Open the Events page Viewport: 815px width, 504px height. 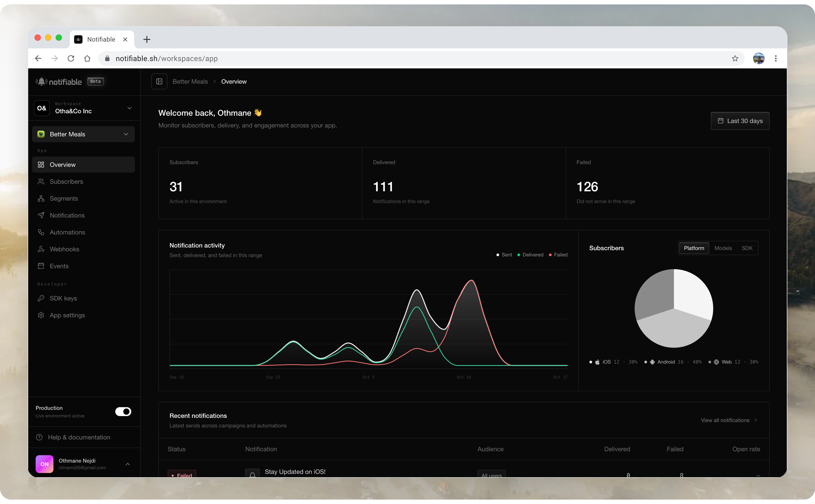(83, 266)
